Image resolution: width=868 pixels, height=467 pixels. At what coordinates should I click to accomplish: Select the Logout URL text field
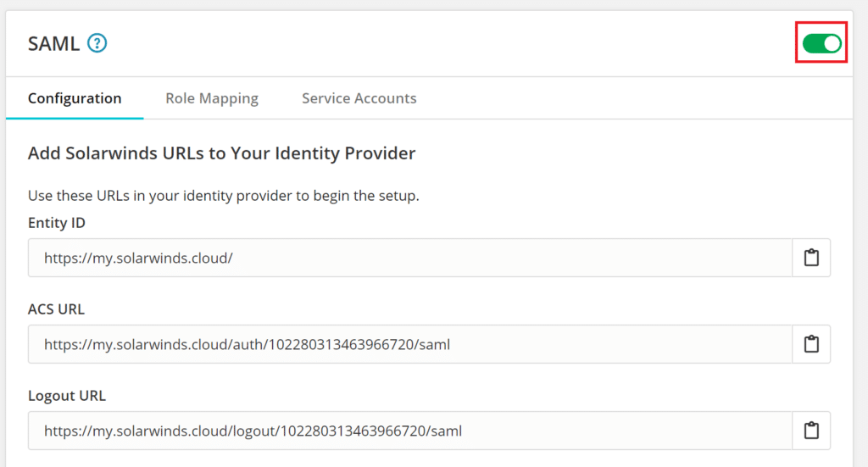593,431
